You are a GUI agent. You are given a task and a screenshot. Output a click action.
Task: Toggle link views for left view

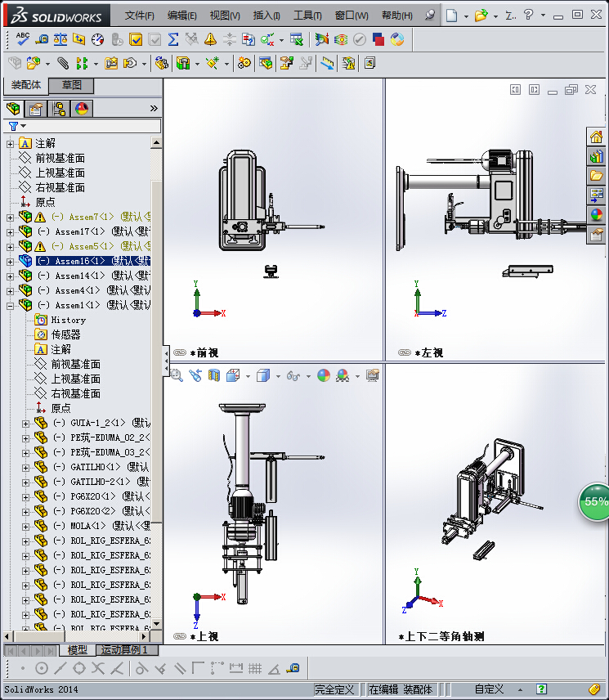[404, 352]
